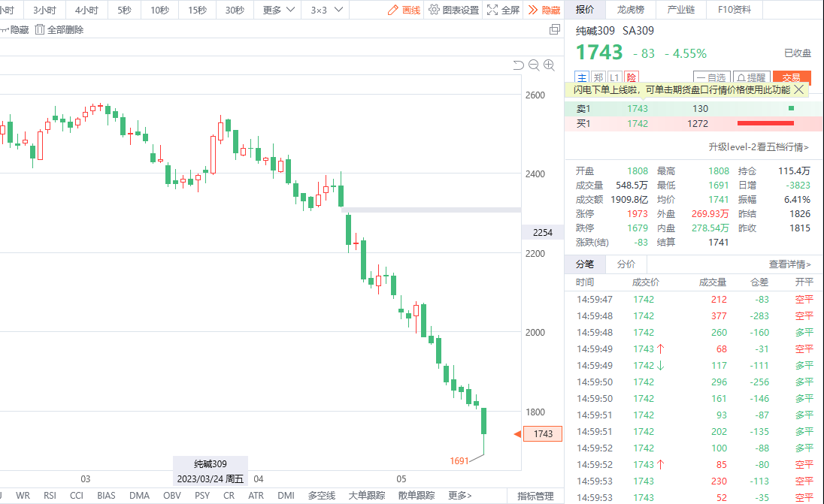Toggle 自选 watchlist for 纯碱309
The height and width of the screenshot is (504, 824).
(x=710, y=77)
